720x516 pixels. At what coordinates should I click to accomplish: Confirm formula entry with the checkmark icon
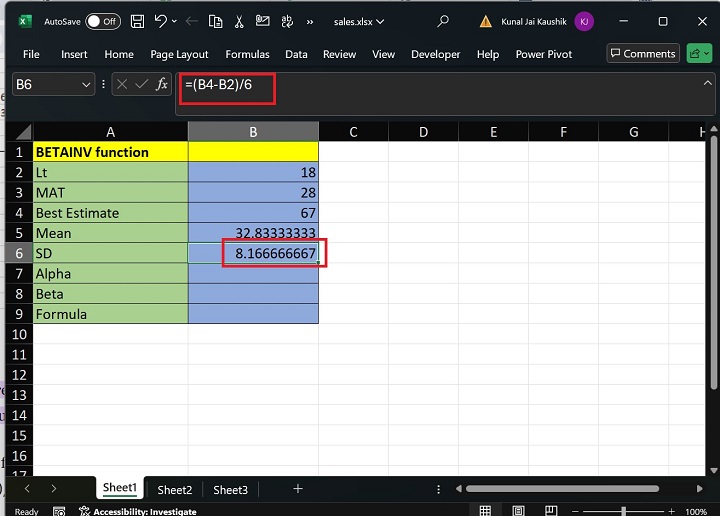[x=141, y=84]
